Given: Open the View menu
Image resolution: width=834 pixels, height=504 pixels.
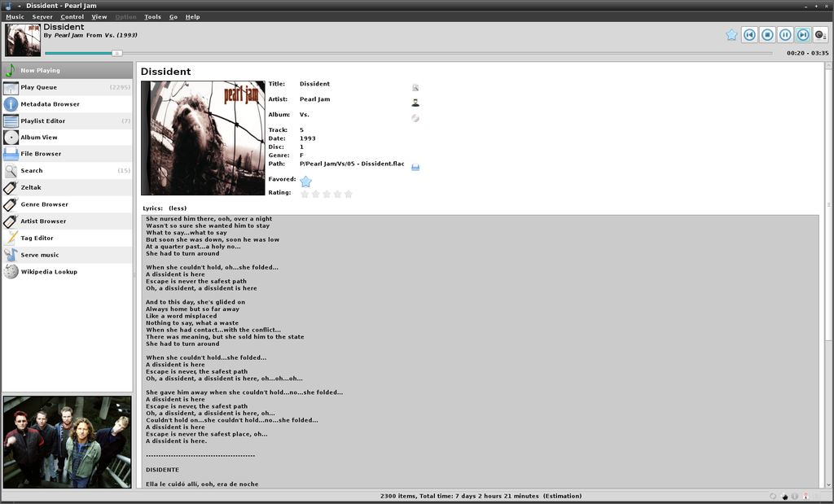Looking at the screenshot, I should [99, 17].
